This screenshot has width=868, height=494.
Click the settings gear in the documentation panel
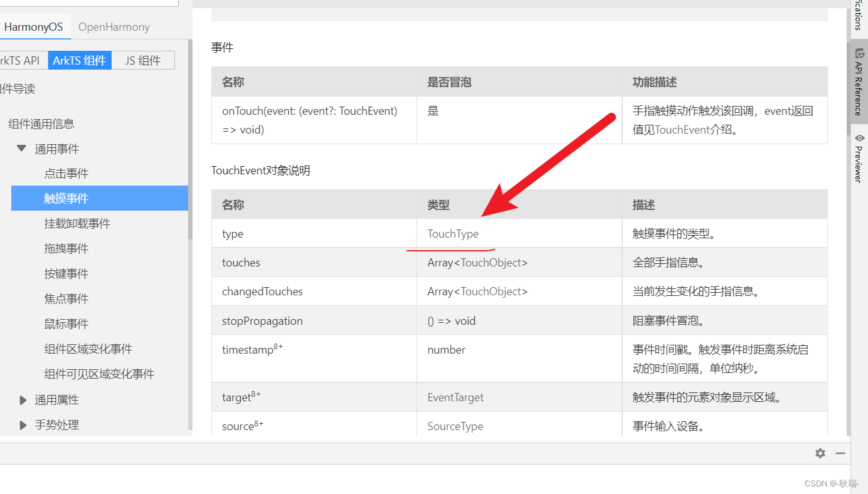pos(820,453)
